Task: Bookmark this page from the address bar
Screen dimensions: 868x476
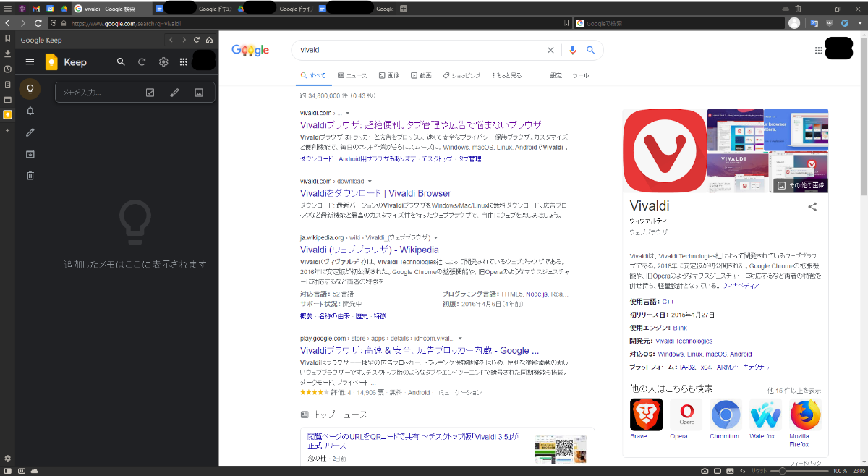Action: coord(566,23)
